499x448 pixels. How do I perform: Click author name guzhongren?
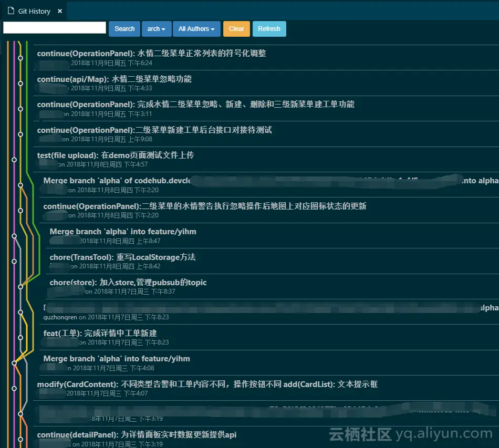(60, 317)
